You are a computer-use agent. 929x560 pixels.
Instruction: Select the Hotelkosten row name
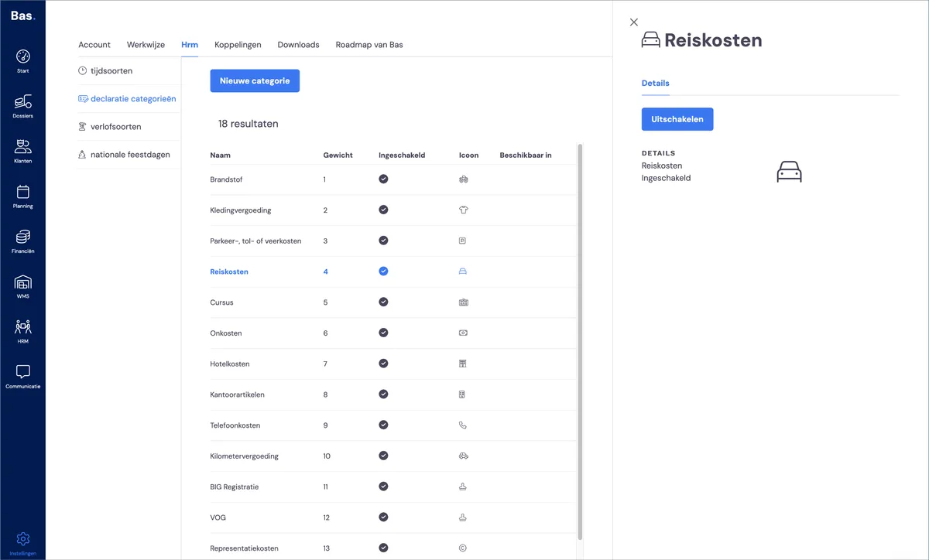pyautogui.click(x=230, y=364)
